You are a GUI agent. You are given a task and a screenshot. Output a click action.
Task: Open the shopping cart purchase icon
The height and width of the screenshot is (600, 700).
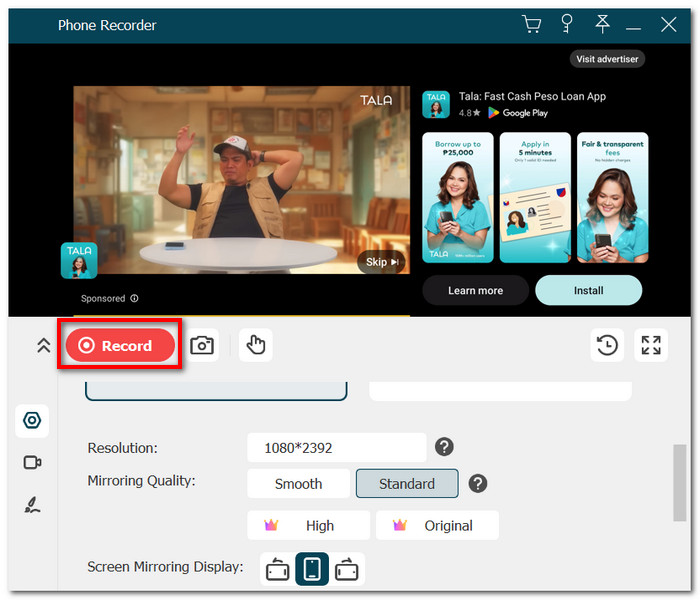(531, 24)
